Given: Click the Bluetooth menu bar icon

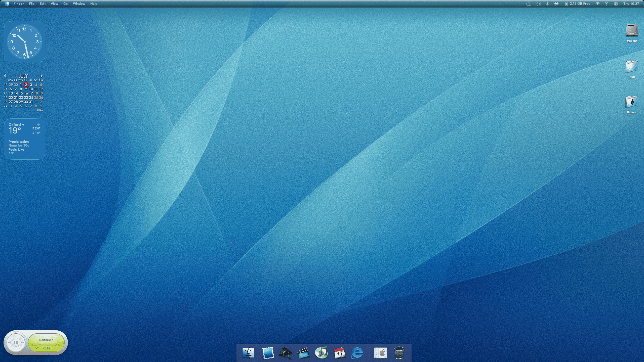Looking at the screenshot, I should click(547, 4).
